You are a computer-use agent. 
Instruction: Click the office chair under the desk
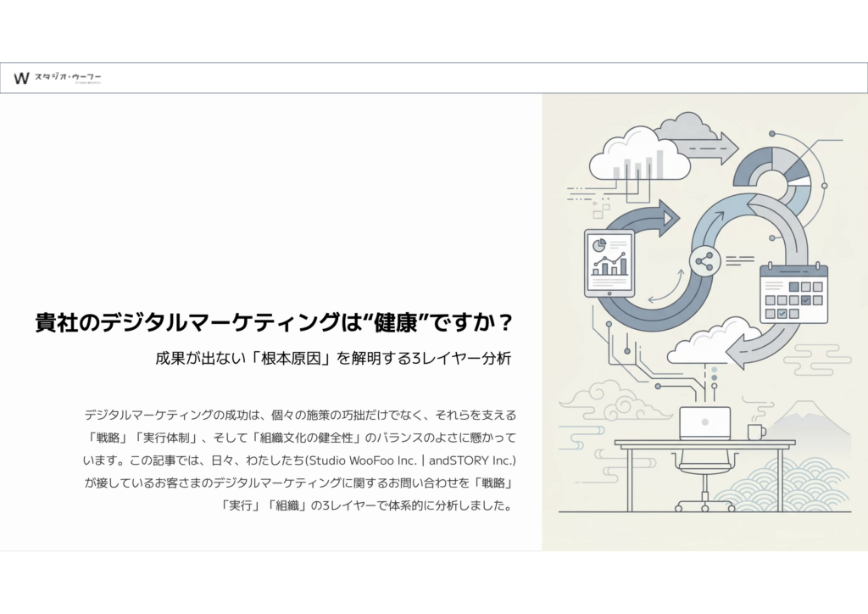(x=704, y=479)
